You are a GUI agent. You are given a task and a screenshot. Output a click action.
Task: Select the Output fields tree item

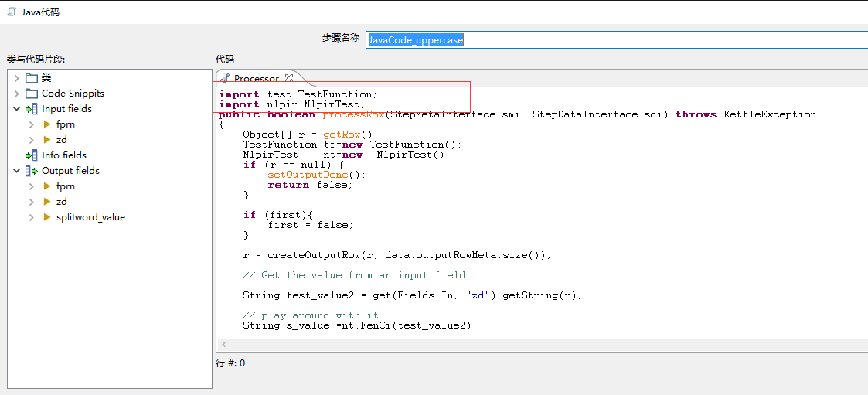[71, 171]
